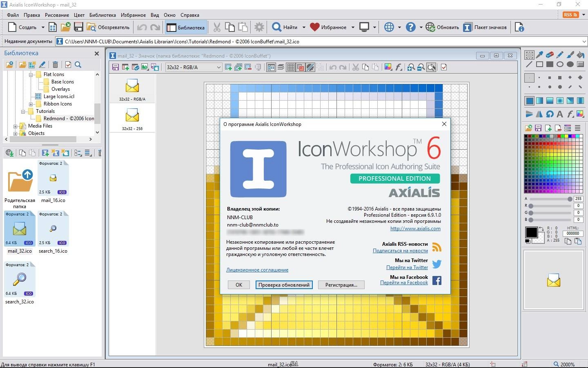Toggle the Библиотека panel button
Image resolution: width=588 pixels, height=368 pixels.
pos(186,27)
